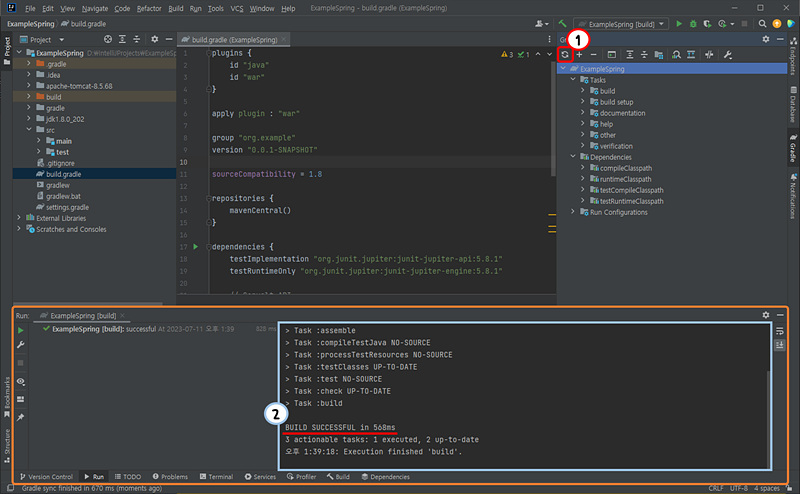This screenshot has height=494, width=800.
Task: Open the ExampleSpring [build] run configuration dropdown
Action: 621,24
